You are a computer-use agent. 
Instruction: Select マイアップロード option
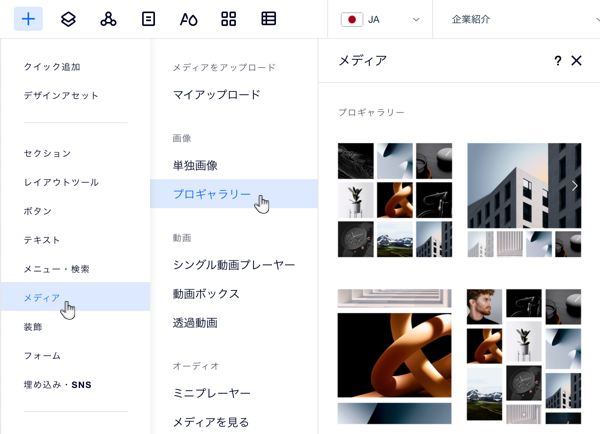pyautogui.click(x=216, y=95)
